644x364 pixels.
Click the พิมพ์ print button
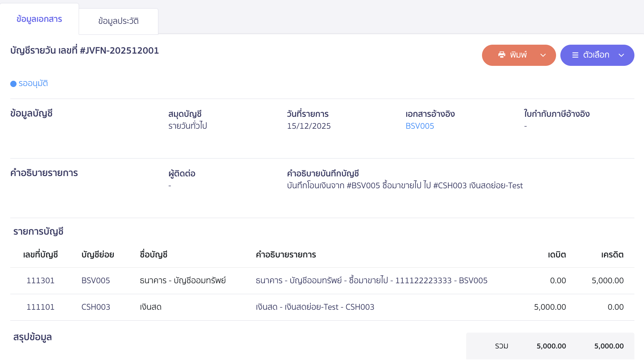point(518,55)
